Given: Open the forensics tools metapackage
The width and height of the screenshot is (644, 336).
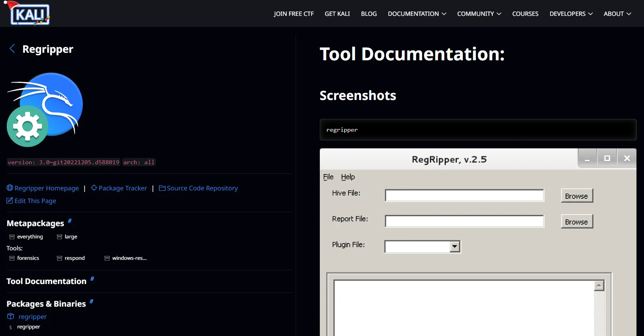Looking at the screenshot, I should tap(28, 258).
